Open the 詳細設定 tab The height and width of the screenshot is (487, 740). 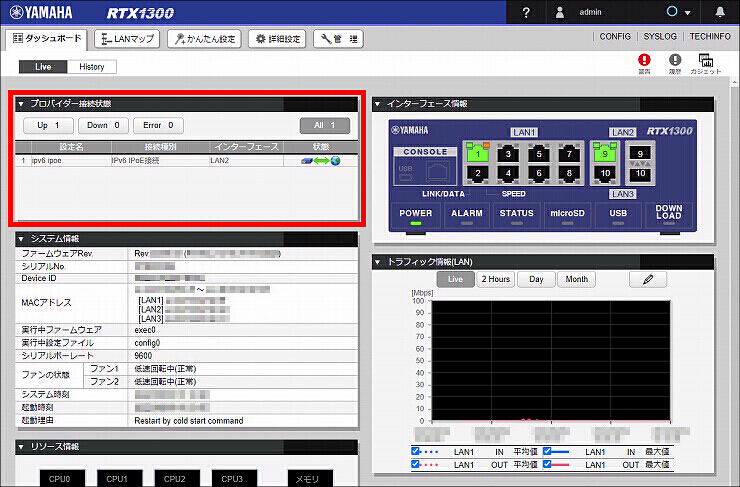(277, 39)
